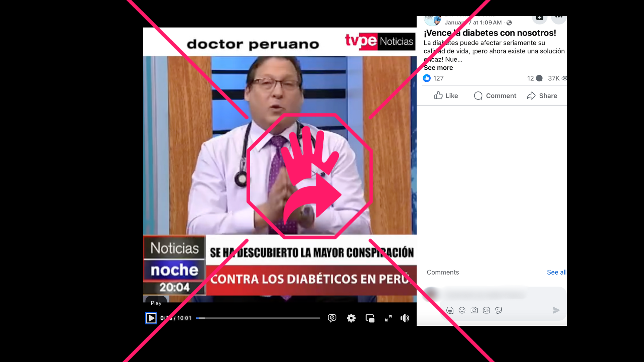Mute the video volume
Screen dimensions: 644x362
click(x=405, y=318)
